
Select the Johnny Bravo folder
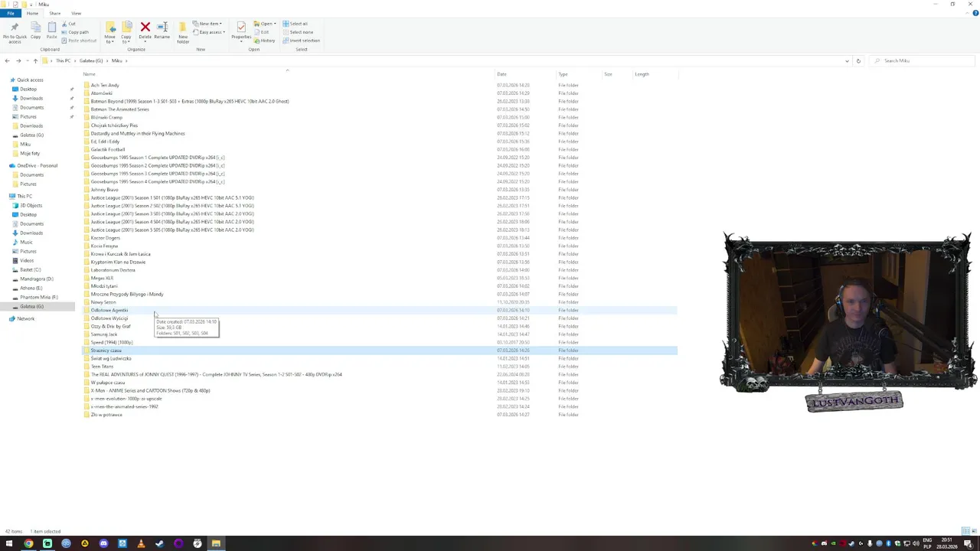[104, 190]
